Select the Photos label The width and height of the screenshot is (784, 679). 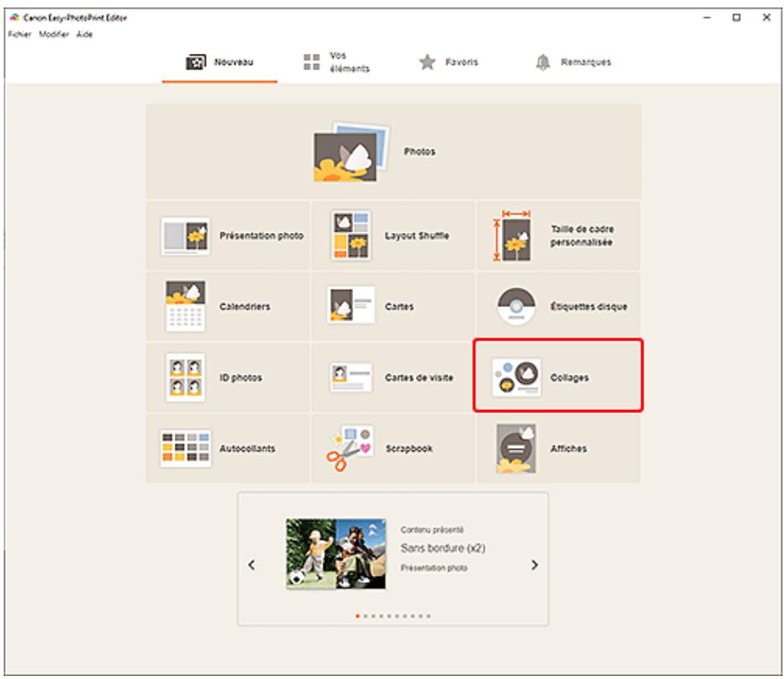420,152
